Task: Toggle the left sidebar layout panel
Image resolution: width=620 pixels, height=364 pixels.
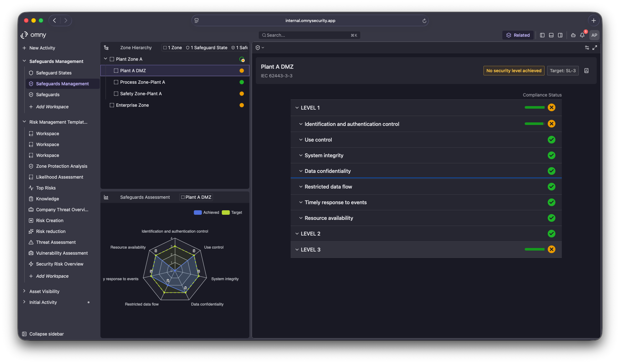Action: pyautogui.click(x=542, y=35)
